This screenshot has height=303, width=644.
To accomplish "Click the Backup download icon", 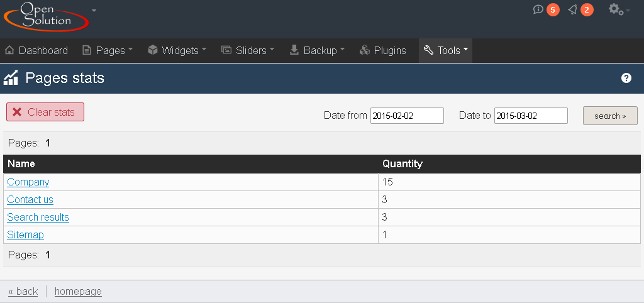I will (294, 50).
